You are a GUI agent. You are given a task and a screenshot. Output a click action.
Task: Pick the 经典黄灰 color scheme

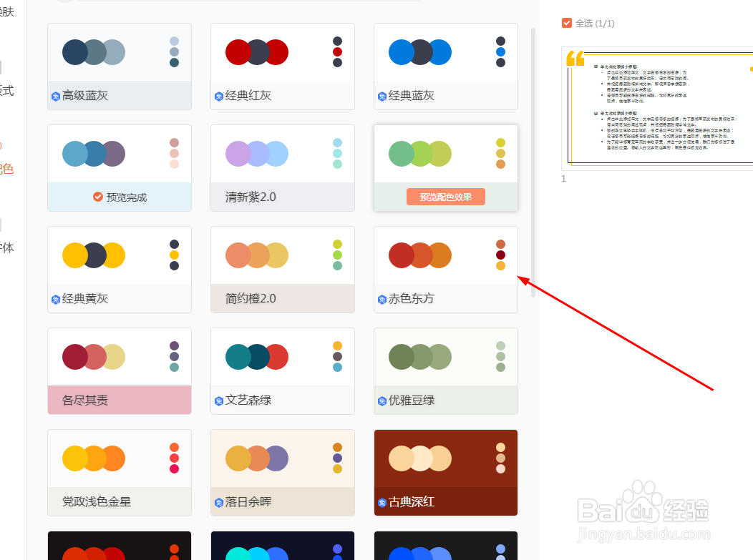[x=120, y=270]
